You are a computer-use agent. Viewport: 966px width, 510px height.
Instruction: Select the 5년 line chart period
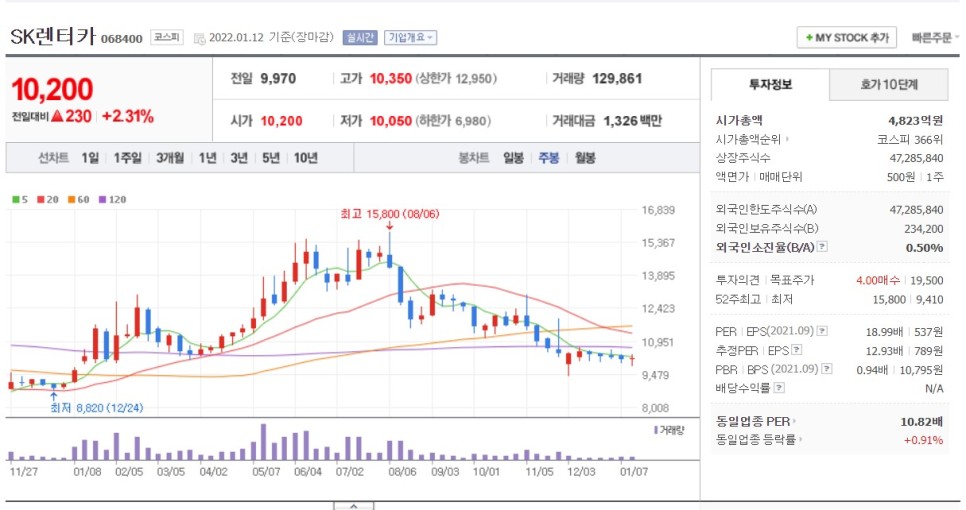click(x=271, y=158)
